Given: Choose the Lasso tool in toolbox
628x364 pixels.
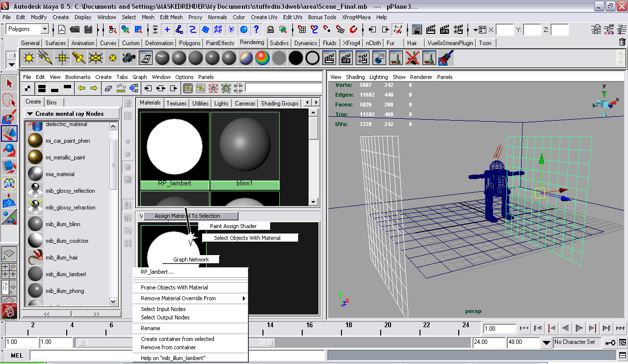Looking at the screenshot, I should pos(9,101).
